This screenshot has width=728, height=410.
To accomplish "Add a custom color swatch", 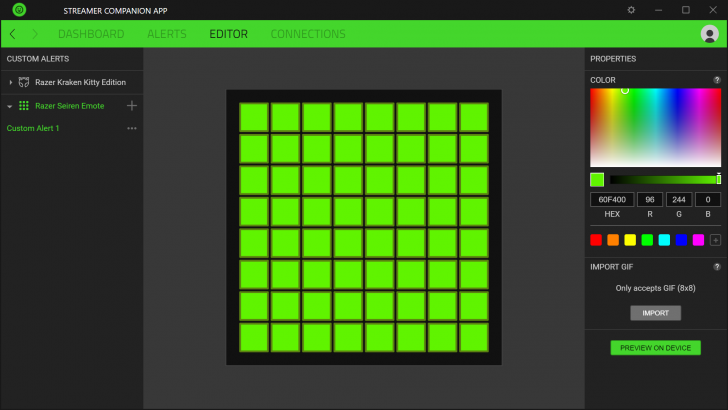I will [x=715, y=240].
